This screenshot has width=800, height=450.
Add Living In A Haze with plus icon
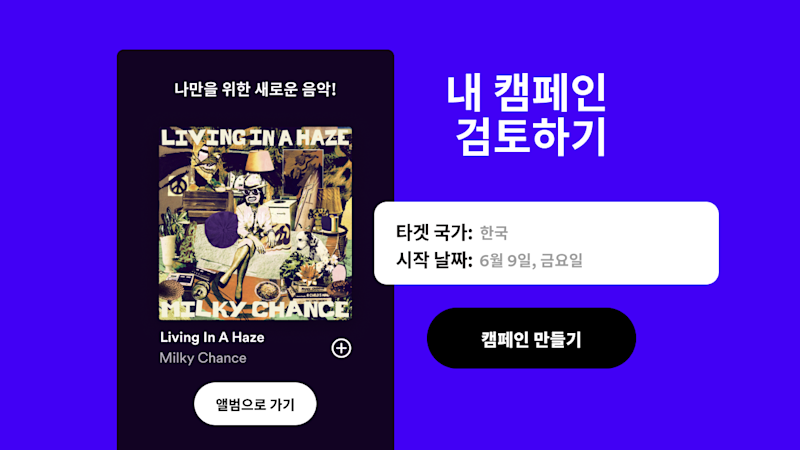pyautogui.click(x=341, y=348)
